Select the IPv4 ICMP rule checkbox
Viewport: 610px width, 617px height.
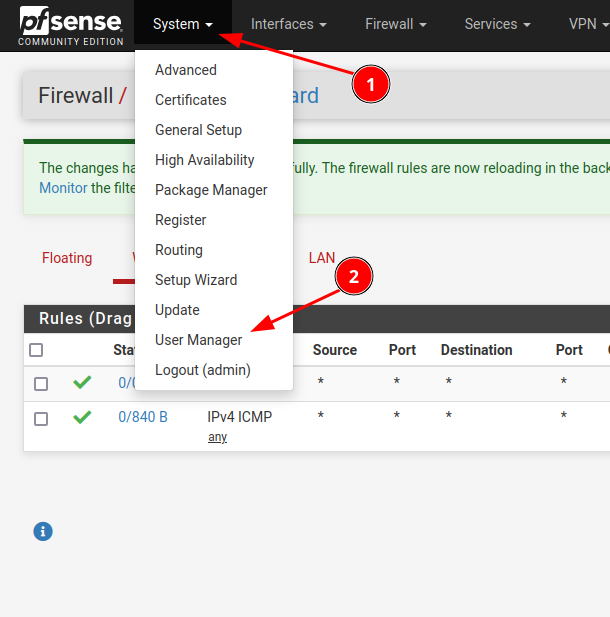click(41, 418)
